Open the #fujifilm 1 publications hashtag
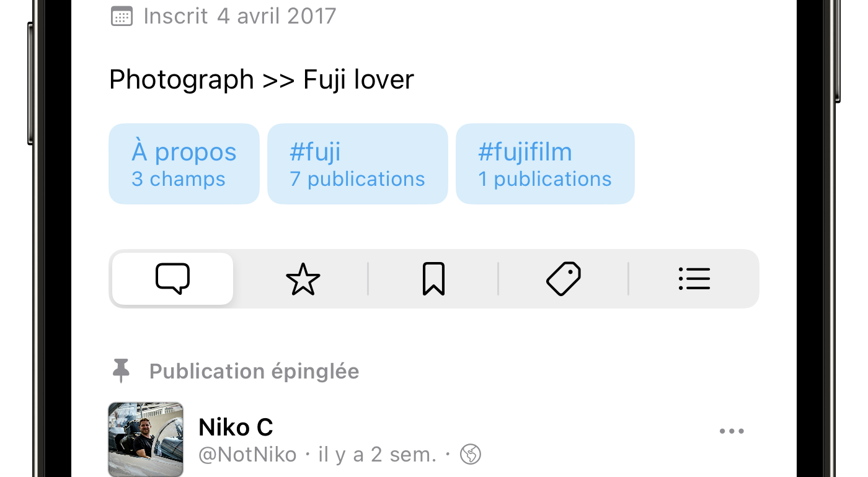Viewport: 868px width, 477px height. [545, 164]
